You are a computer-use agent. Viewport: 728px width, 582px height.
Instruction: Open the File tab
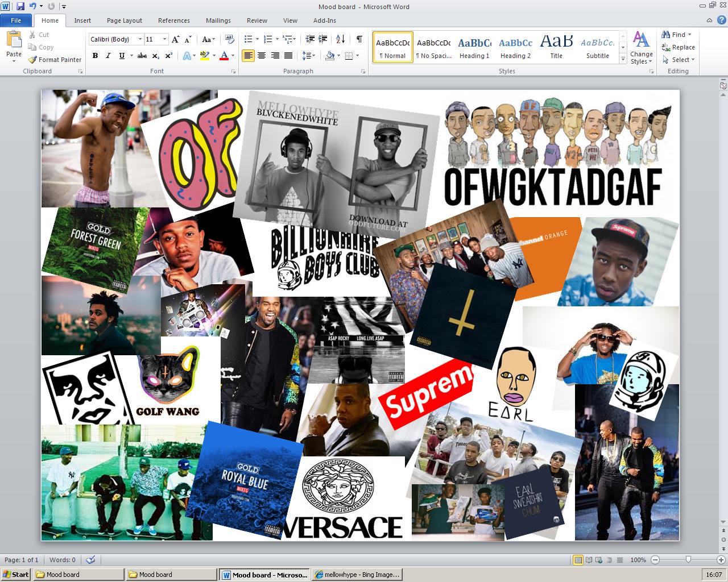(16, 20)
